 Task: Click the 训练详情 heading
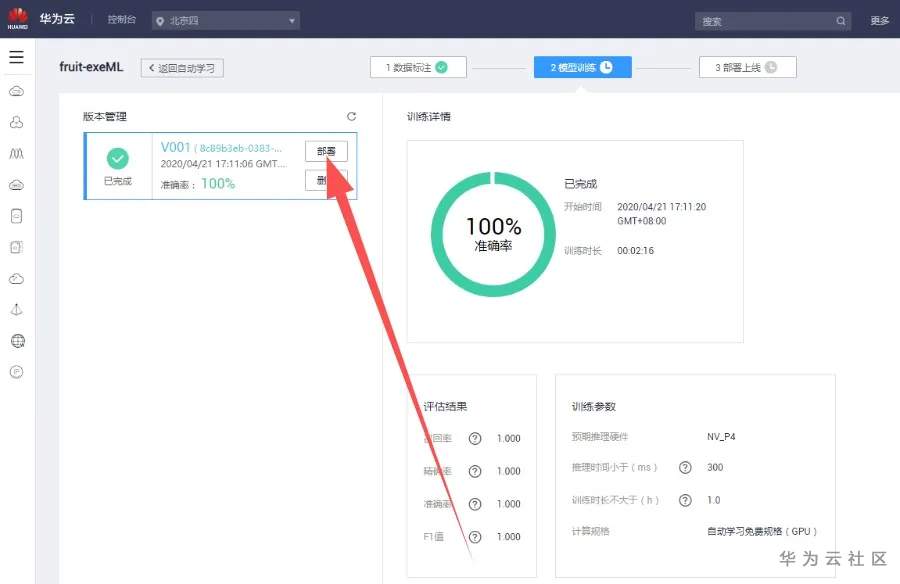point(429,117)
